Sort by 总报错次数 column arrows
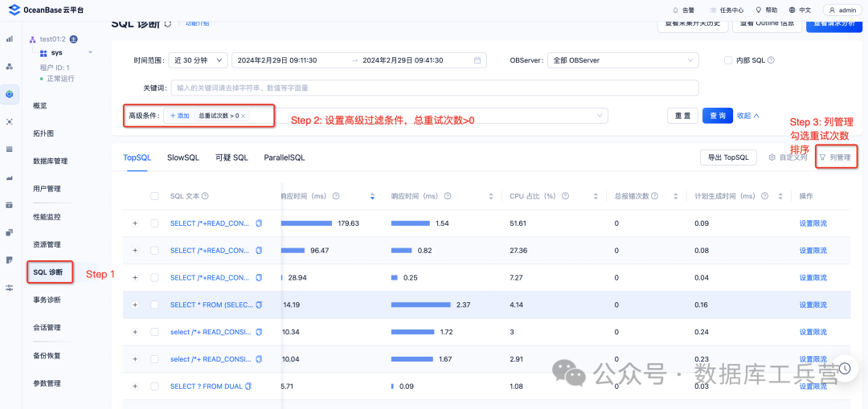The width and height of the screenshot is (868, 409). (675, 197)
